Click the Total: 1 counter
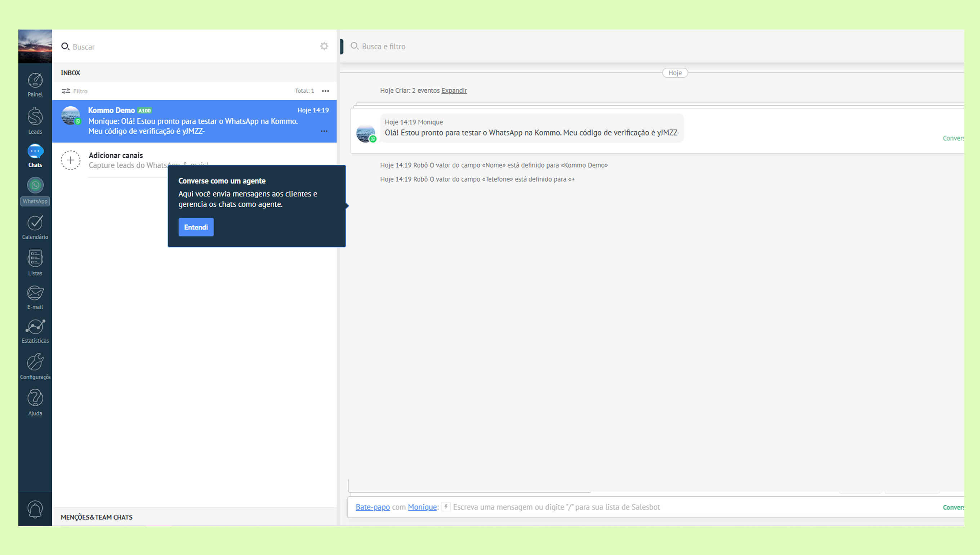Image resolution: width=980 pixels, height=555 pixels. tap(304, 91)
